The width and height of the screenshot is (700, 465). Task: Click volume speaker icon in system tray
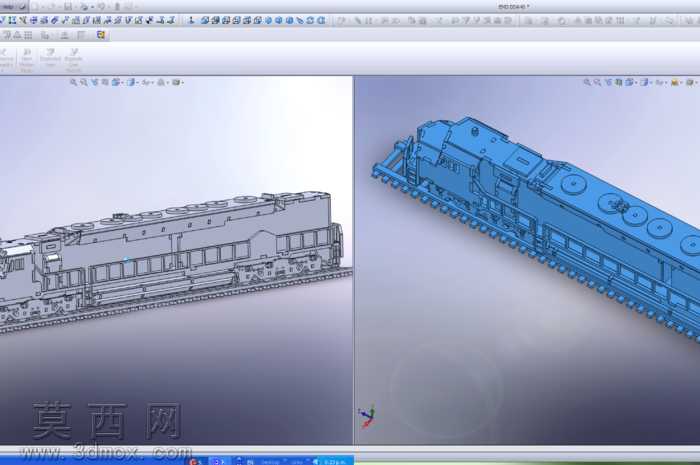click(x=316, y=461)
